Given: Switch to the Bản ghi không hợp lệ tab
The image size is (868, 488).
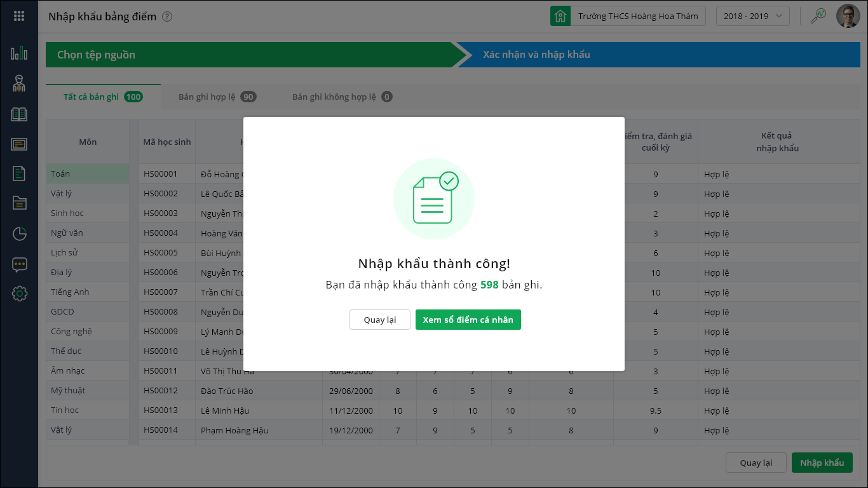Looking at the screenshot, I should point(342,97).
